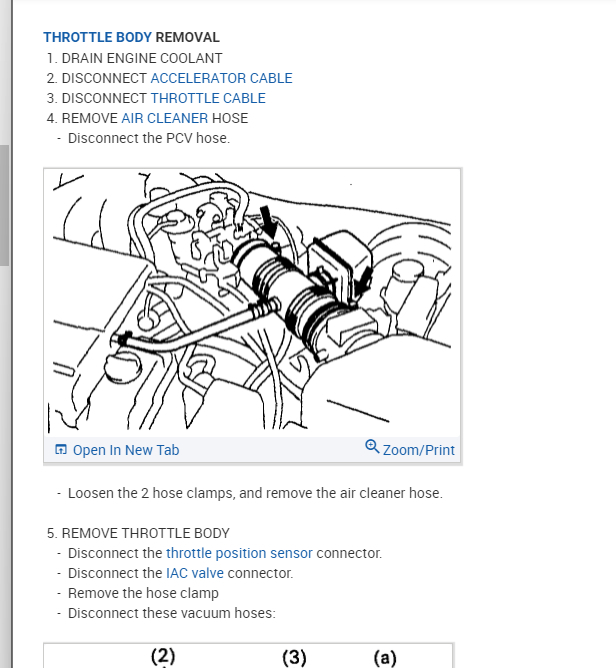This screenshot has width=616, height=668.
Task: Click the Zoom/Print magnifier icon
Action: pos(372,446)
